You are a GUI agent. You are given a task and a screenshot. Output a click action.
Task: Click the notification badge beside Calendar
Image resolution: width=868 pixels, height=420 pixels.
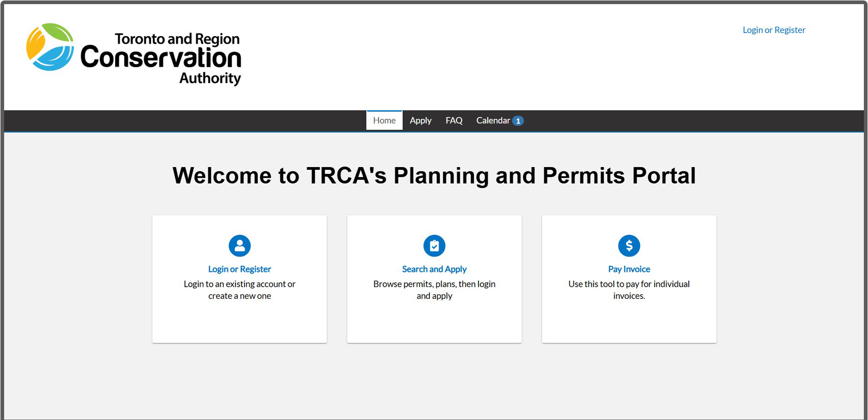click(518, 120)
